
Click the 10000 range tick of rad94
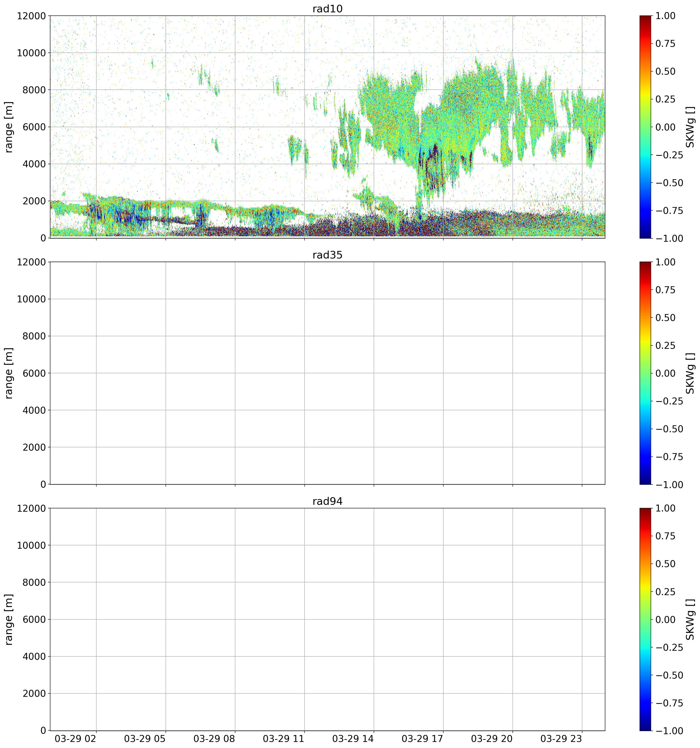[x=31, y=545]
